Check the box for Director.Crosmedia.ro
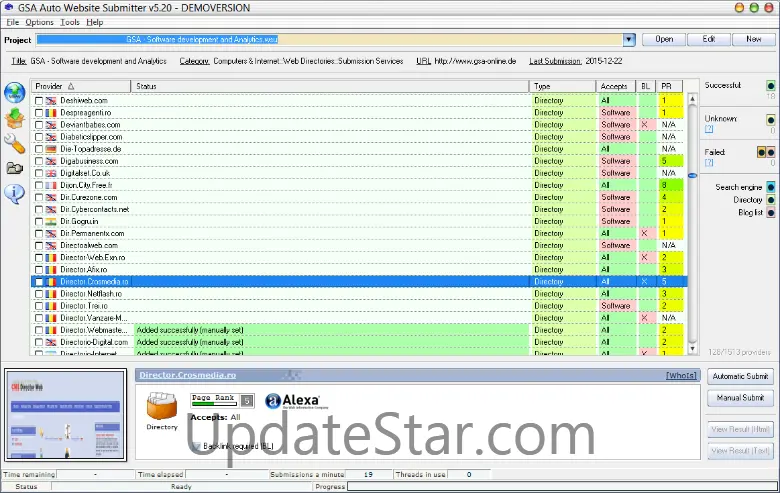 point(39,282)
